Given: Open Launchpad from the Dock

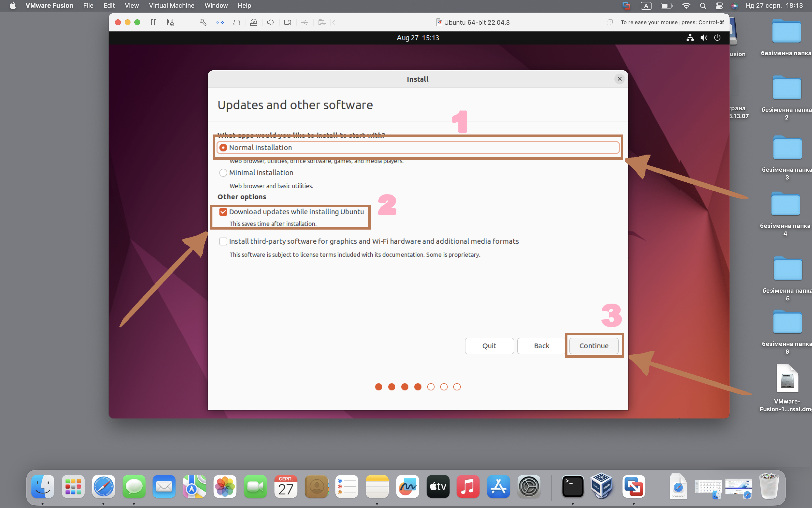Looking at the screenshot, I should pyautogui.click(x=73, y=486).
